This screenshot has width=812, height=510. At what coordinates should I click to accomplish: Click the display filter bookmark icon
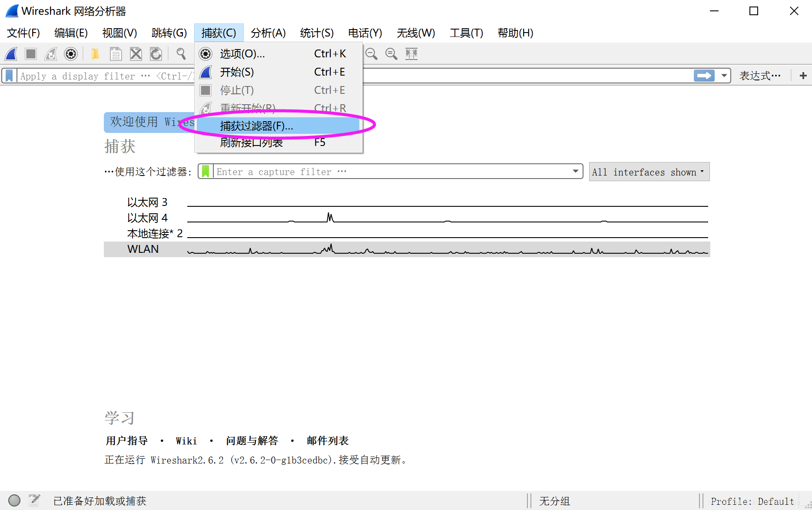[x=9, y=76]
